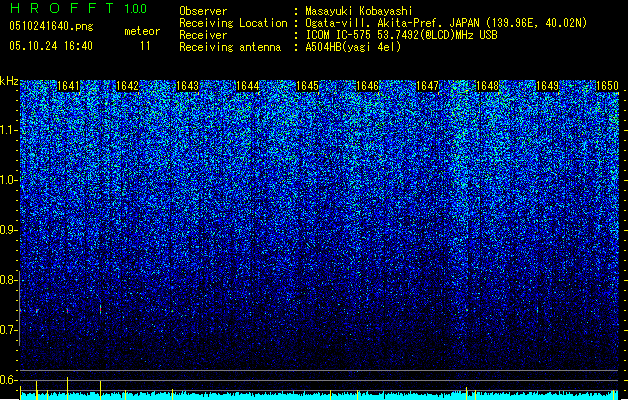Click the date stamp 05.10.24 16:40
The width and height of the screenshot is (629, 400).
[51, 46]
